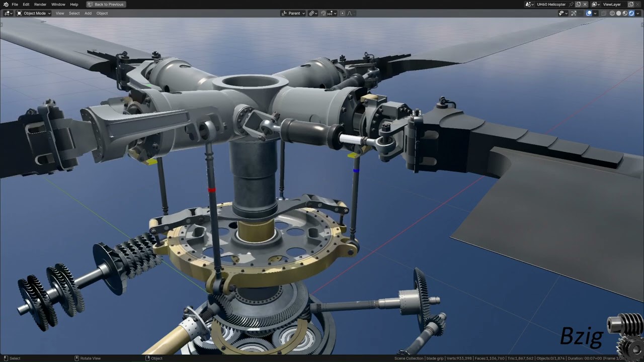
Task: Switch to material preview shading
Action: (x=625, y=13)
